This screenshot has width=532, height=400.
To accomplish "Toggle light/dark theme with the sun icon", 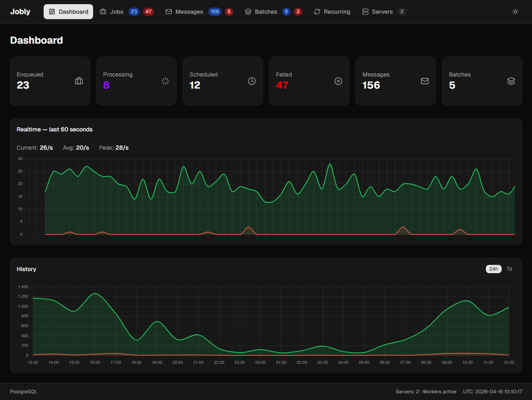I will 515,12.
